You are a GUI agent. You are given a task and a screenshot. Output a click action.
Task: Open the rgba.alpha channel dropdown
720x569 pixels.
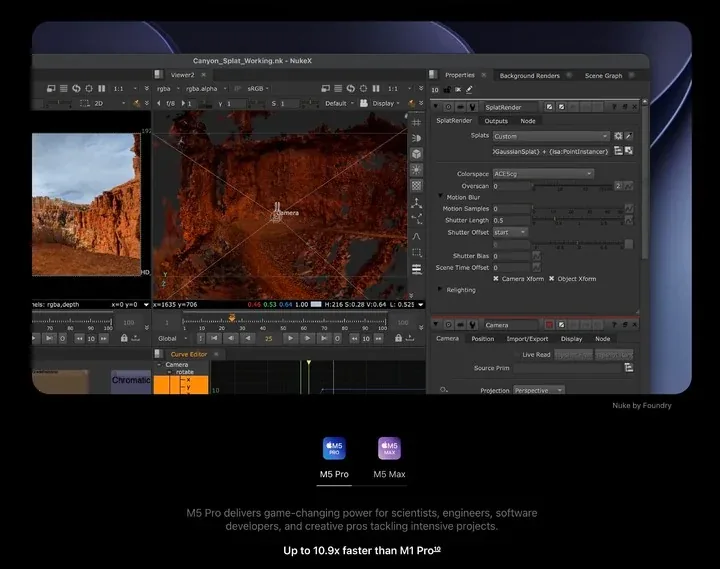click(x=206, y=89)
